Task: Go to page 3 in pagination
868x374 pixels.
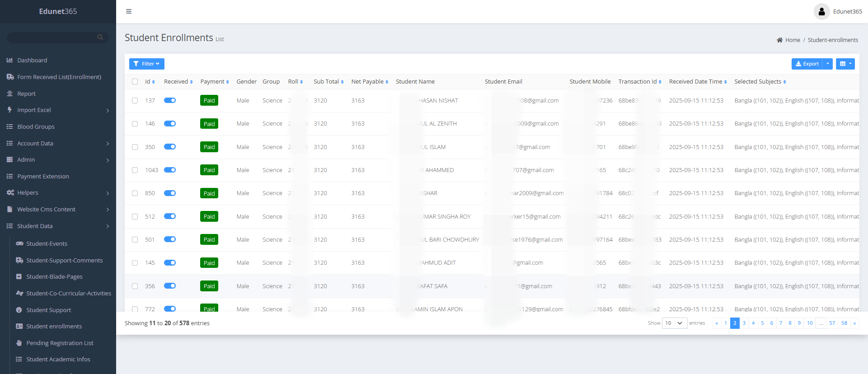Action: (x=744, y=323)
